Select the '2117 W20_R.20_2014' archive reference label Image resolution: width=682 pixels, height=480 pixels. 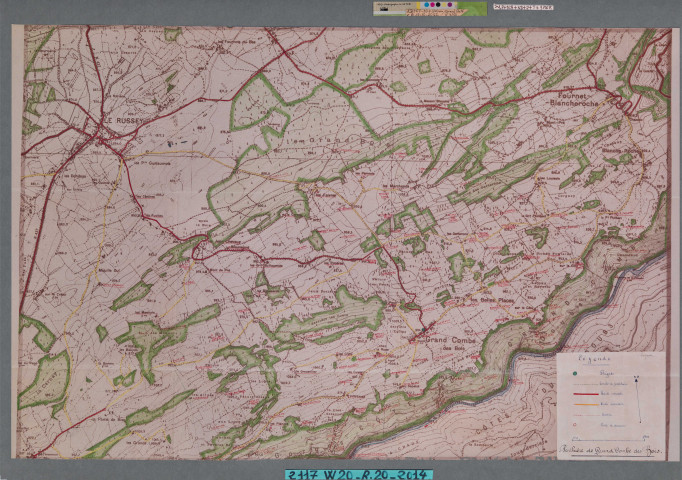359,475
